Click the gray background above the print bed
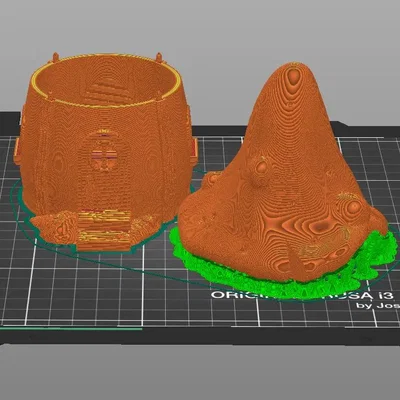The width and height of the screenshot is (400, 400). tap(200, 27)
